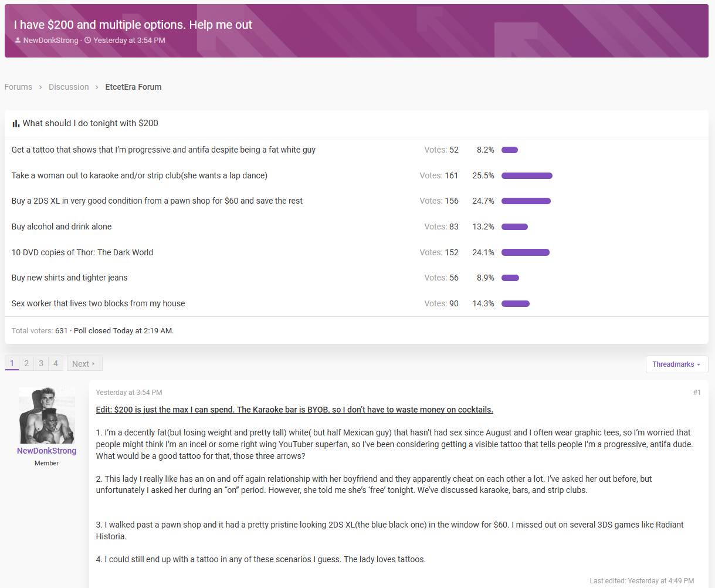This screenshot has height=588, width=715.
Task: Open Threadmarks dropdown
Action: (x=677, y=364)
